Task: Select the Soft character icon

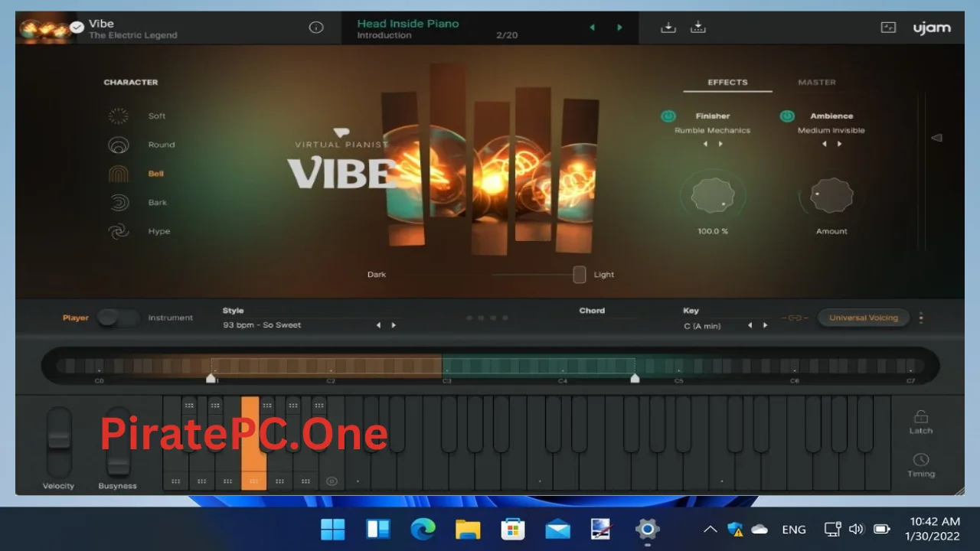Action: click(x=118, y=116)
